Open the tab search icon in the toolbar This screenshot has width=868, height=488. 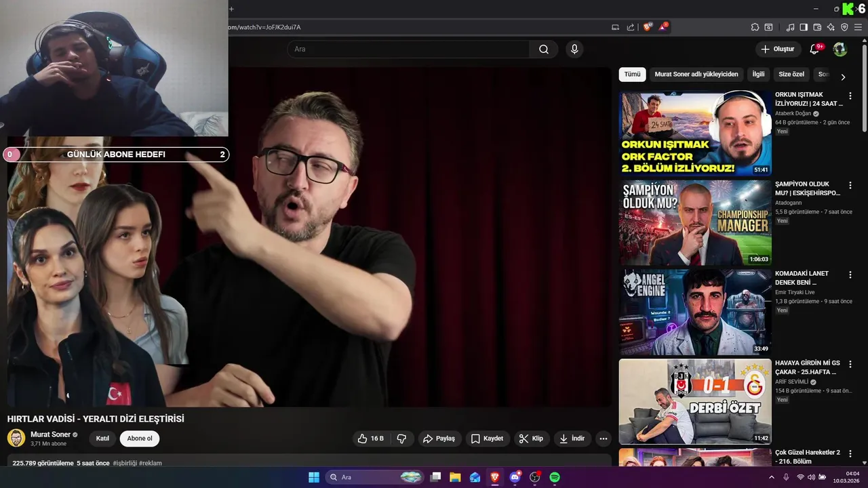tap(769, 27)
